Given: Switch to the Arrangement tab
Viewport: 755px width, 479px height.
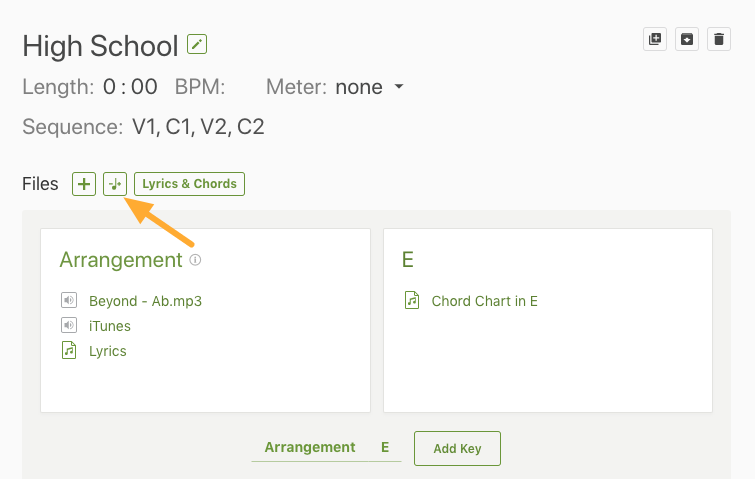Looking at the screenshot, I should pos(310,447).
